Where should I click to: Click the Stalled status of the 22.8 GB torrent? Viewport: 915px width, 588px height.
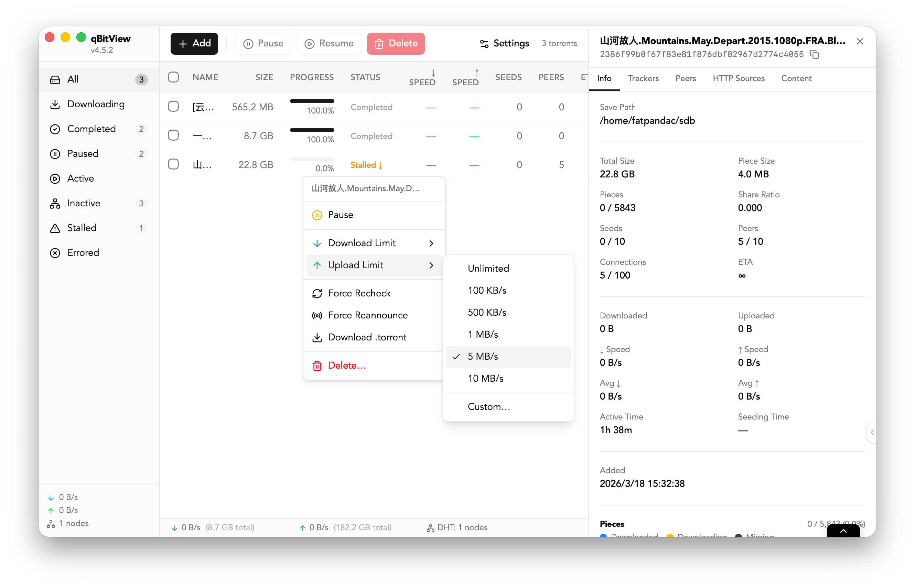pyautogui.click(x=366, y=165)
